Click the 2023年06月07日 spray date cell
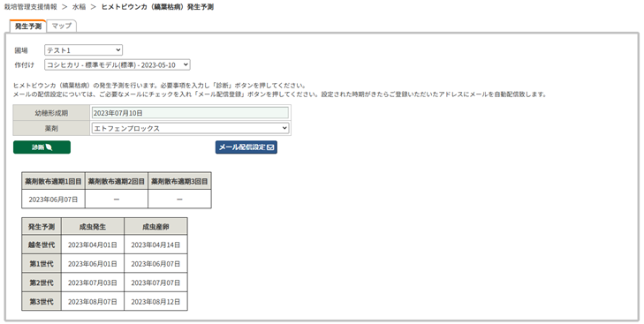The height and width of the screenshot is (324, 644). click(x=53, y=200)
